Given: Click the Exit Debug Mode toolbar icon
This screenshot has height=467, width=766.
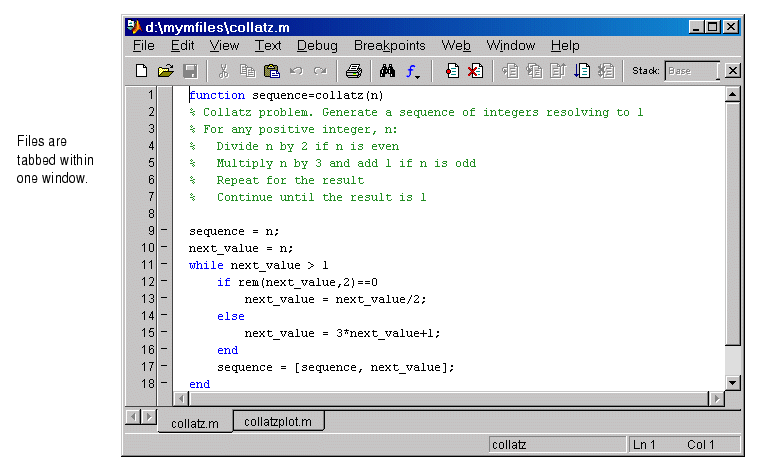Looking at the screenshot, I should [606, 71].
